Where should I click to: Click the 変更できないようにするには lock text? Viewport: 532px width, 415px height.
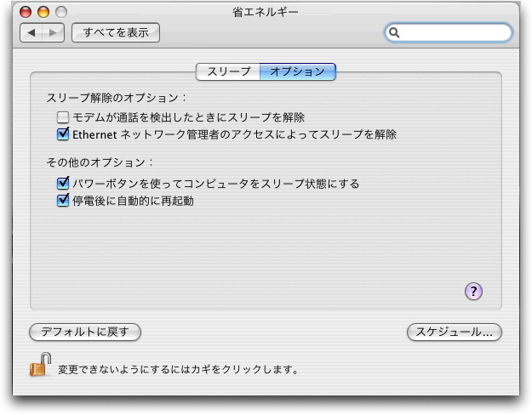coord(178,369)
